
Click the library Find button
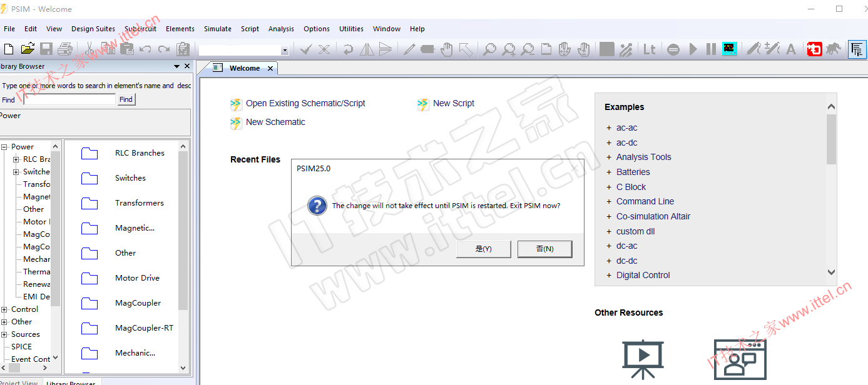[126, 99]
